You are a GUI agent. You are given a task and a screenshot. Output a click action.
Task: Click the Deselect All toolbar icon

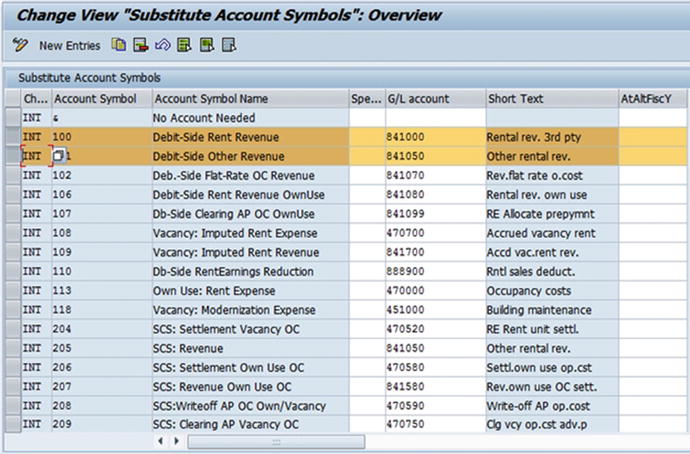tap(229, 45)
